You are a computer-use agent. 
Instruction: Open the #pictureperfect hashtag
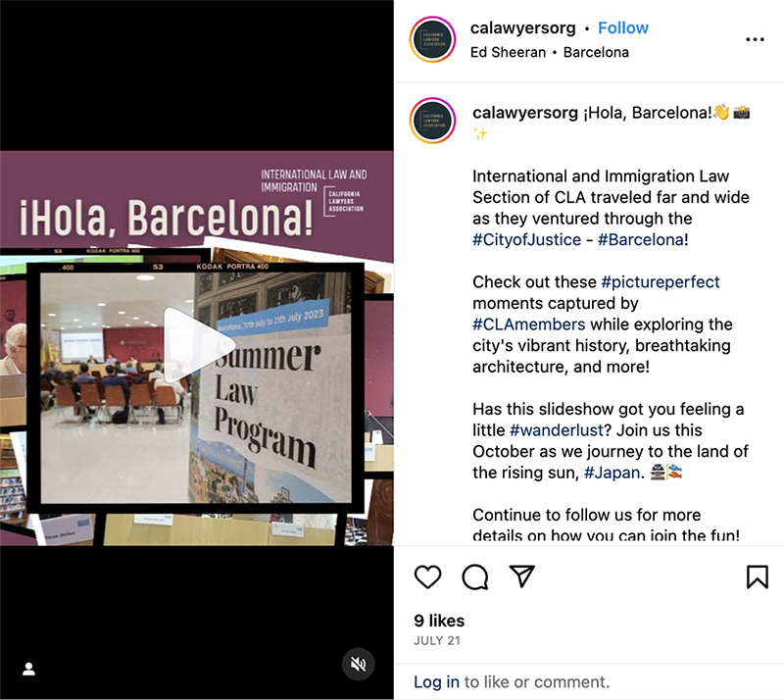[660, 282]
